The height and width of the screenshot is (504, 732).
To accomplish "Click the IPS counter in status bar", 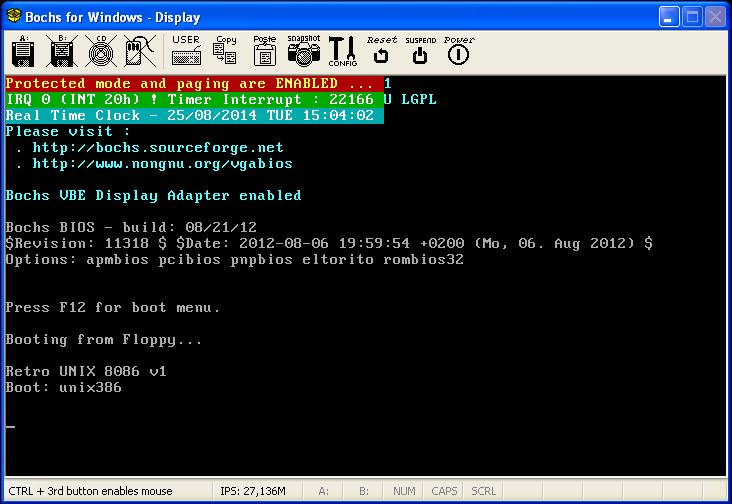I will pyautogui.click(x=265, y=492).
